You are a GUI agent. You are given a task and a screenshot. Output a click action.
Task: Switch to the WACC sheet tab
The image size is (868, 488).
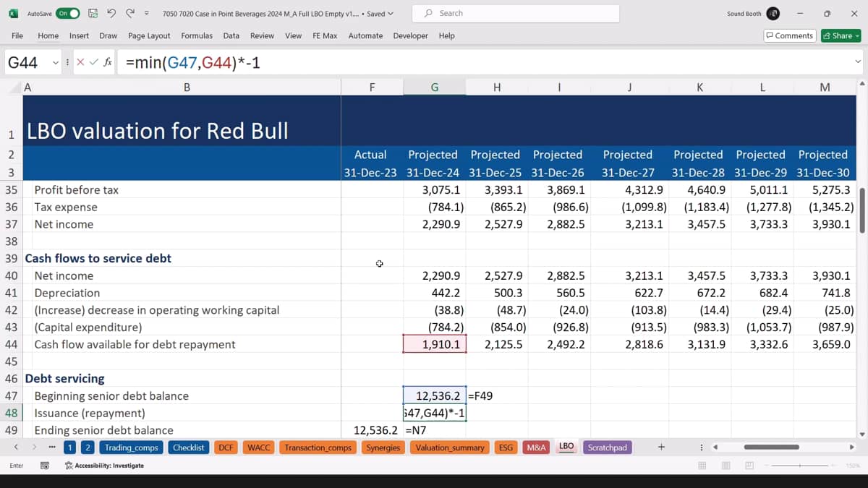click(259, 448)
